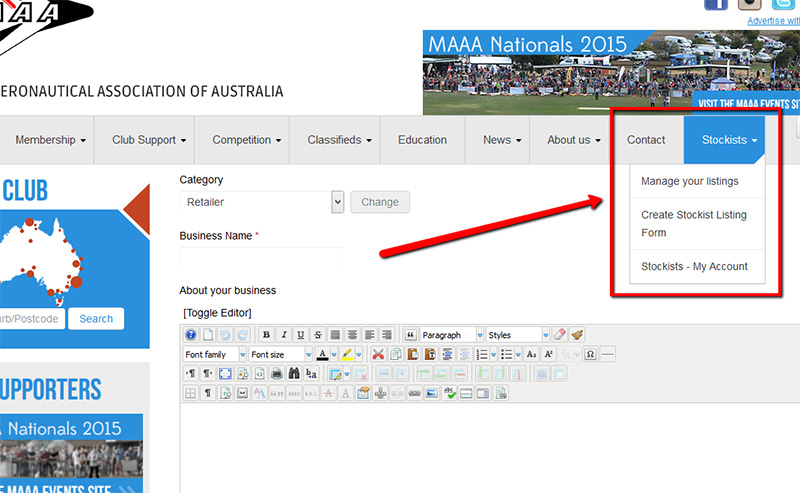Open the Membership menu
Screen dimensions: 800x493
point(50,140)
